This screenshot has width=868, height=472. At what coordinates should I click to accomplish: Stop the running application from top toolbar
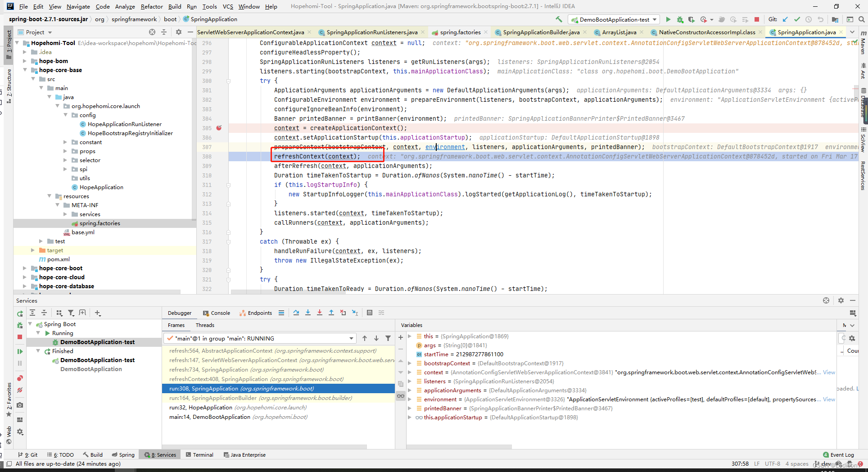[x=757, y=19]
